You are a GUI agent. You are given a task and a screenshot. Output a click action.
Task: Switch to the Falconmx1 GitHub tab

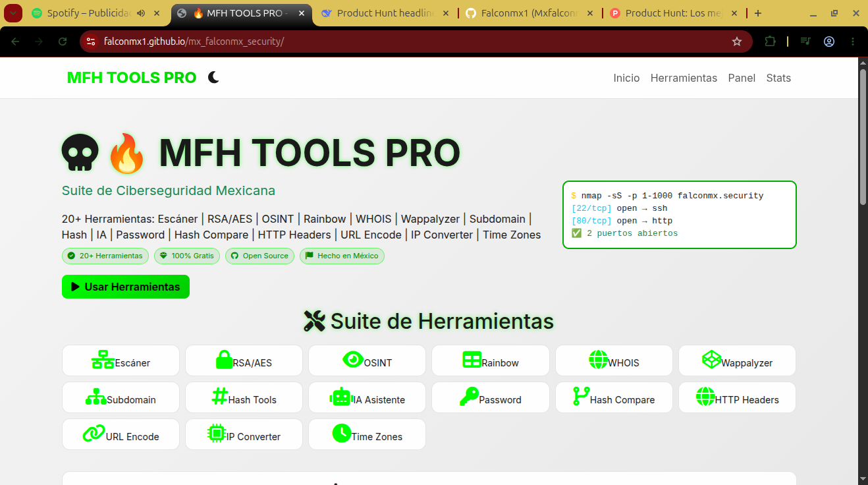[530, 13]
